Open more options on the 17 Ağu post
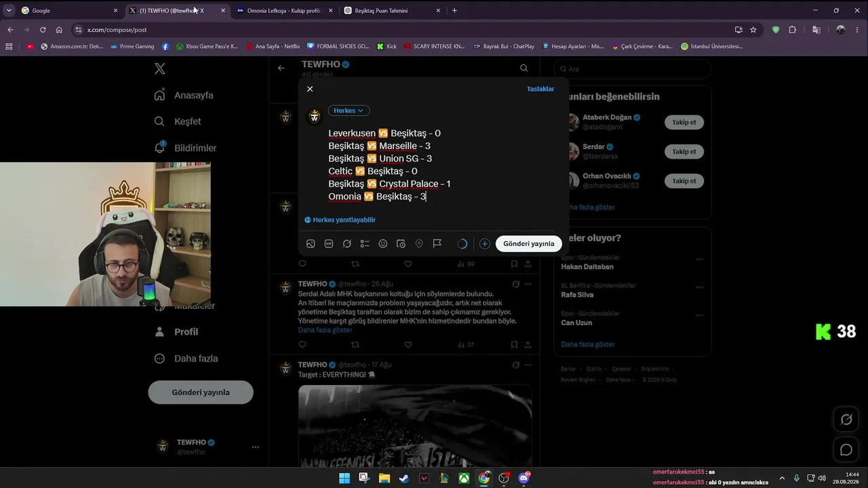 528,365
